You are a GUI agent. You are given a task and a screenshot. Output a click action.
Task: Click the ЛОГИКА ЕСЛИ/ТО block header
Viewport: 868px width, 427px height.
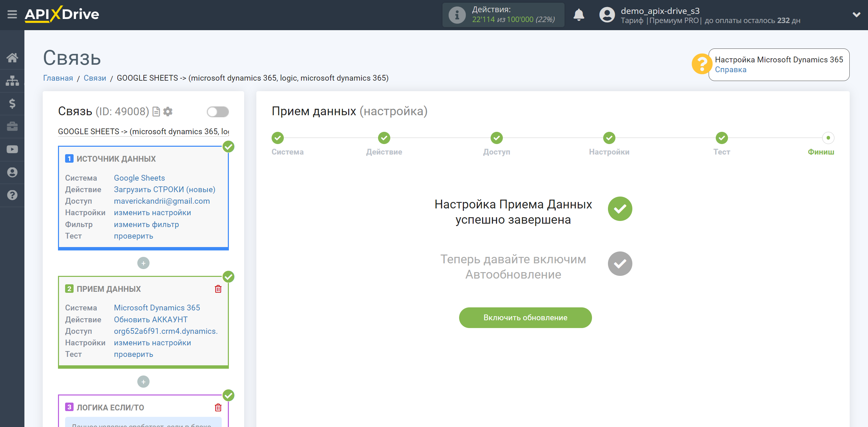click(110, 408)
